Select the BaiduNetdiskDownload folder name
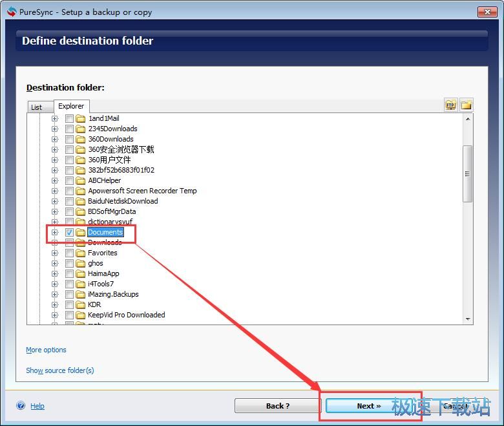This screenshot has height=426, width=504. click(123, 201)
